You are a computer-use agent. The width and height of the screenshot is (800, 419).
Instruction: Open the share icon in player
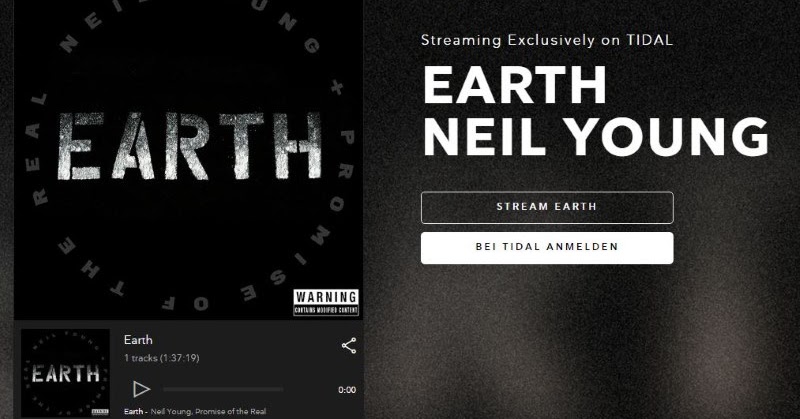[349, 346]
